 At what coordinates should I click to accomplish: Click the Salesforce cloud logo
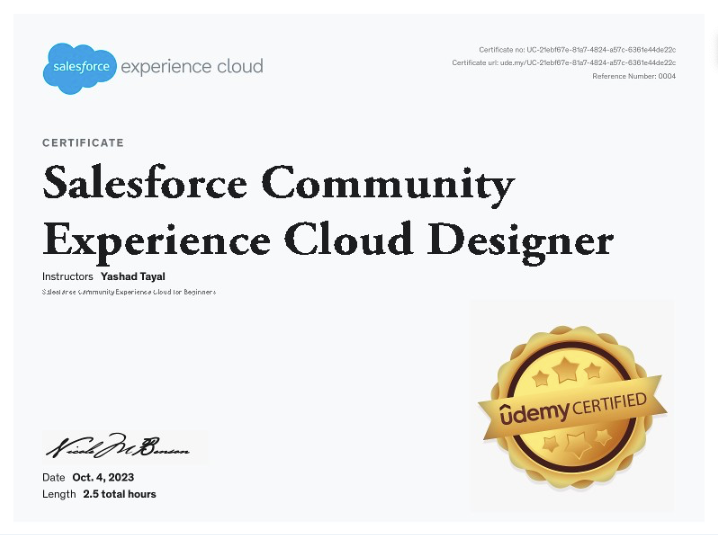point(80,68)
